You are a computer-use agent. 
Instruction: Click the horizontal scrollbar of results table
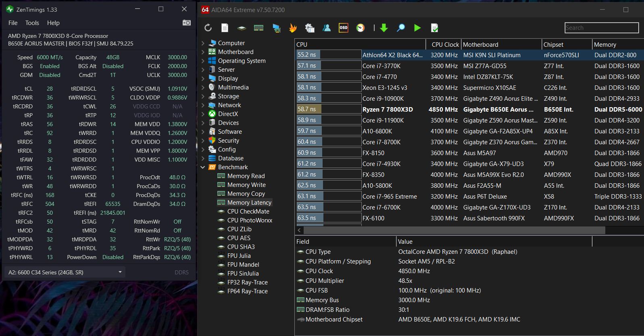pos(454,230)
